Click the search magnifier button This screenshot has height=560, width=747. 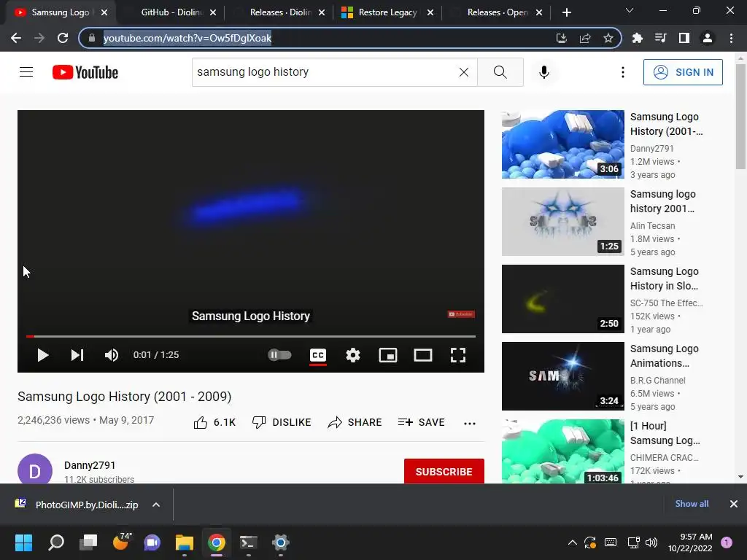pos(500,72)
